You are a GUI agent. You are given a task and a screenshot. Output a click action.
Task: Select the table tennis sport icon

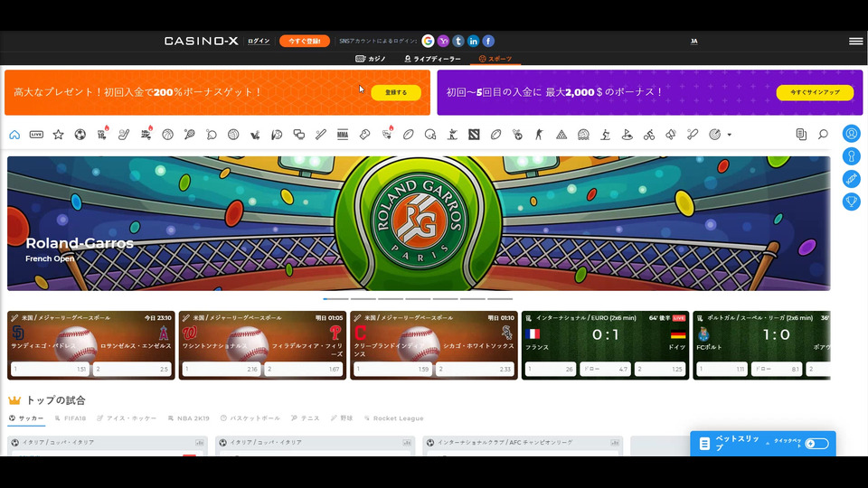tap(212, 135)
